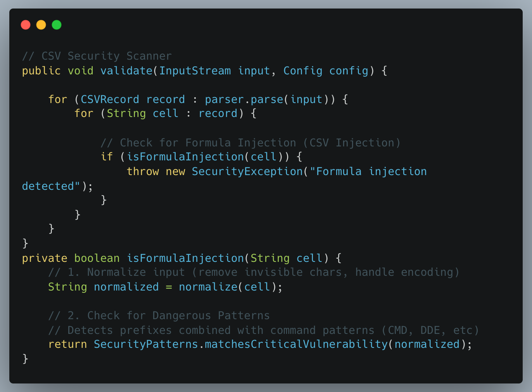Click the yellow minimize window dot

pos(41,25)
